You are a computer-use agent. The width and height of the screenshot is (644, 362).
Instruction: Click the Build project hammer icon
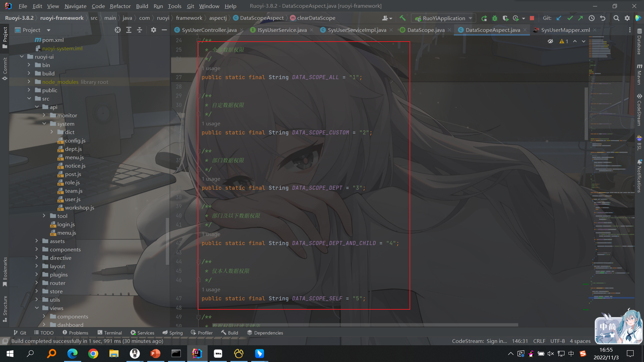coord(402,18)
